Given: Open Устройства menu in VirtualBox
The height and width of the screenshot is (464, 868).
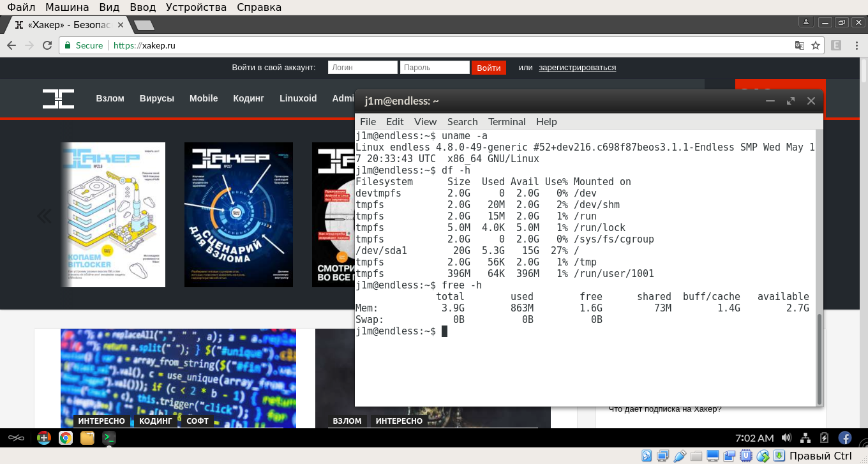Looking at the screenshot, I should [x=196, y=8].
